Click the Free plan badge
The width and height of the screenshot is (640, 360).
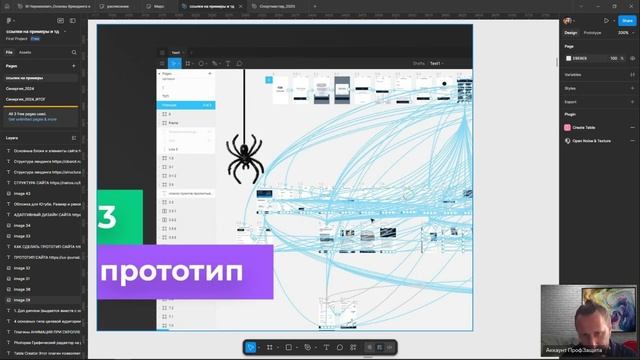point(35,39)
